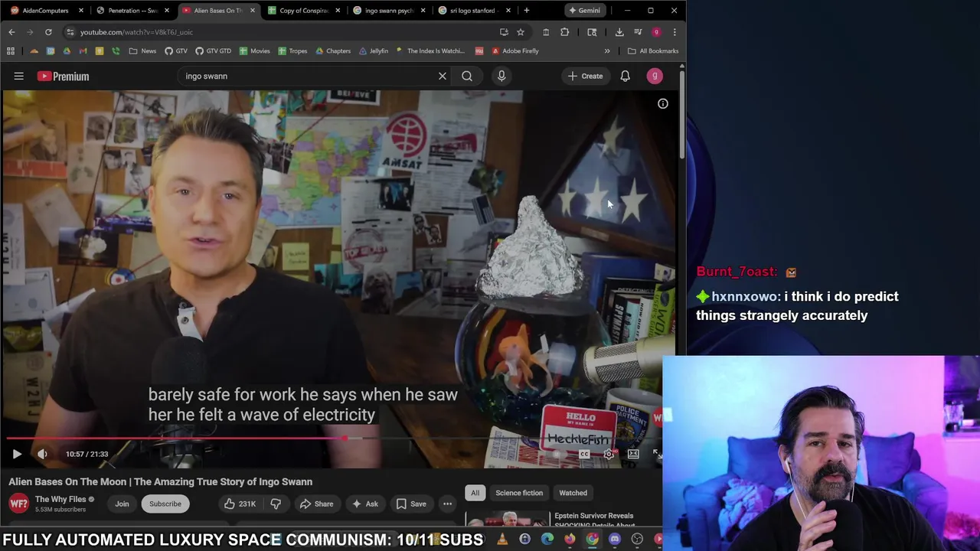Like the video with 231K likes
Viewport: 980px width, 551px height.
(x=240, y=504)
